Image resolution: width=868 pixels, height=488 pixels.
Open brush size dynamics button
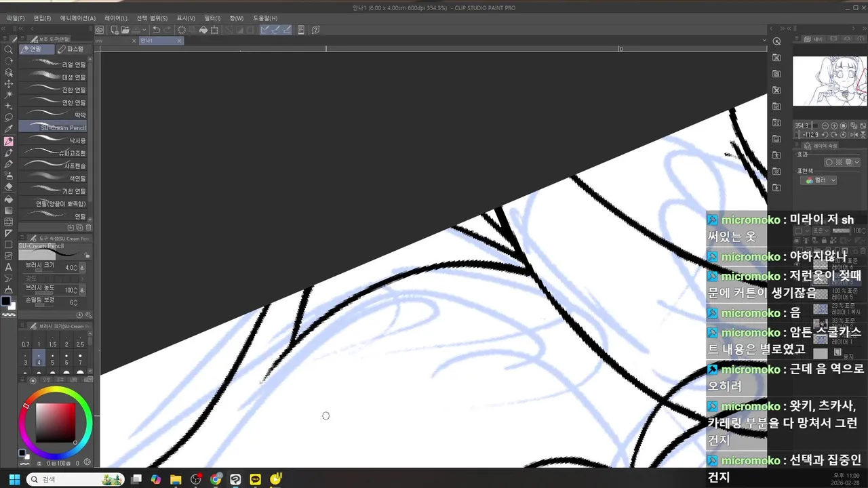[83, 268]
